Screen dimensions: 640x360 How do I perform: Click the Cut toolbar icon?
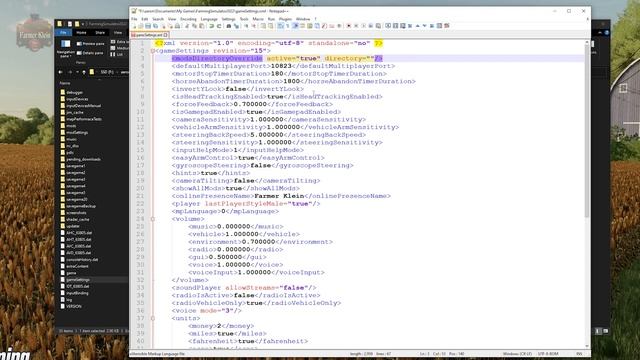pyautogui.click(x=188, y=26)
